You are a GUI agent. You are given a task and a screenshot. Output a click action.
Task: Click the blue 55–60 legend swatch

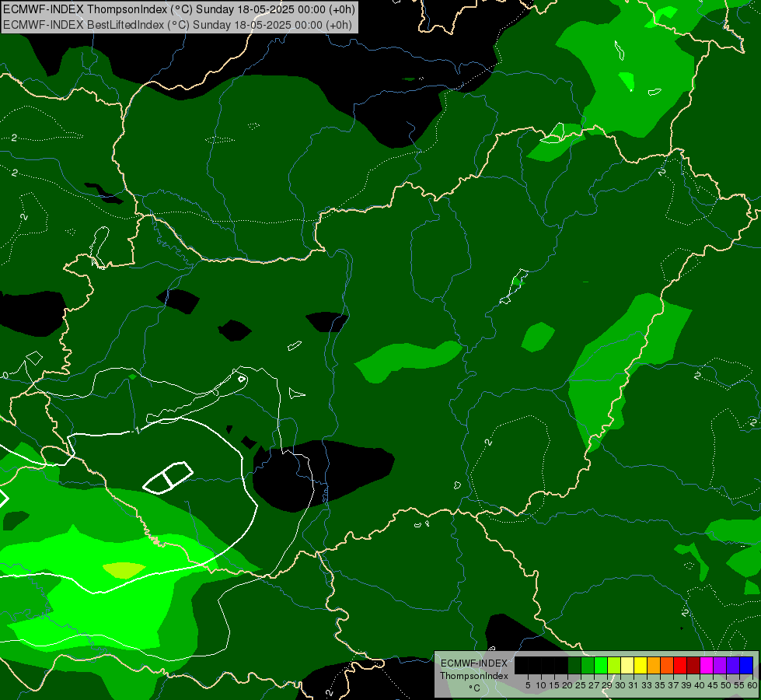tap(746, 665)
